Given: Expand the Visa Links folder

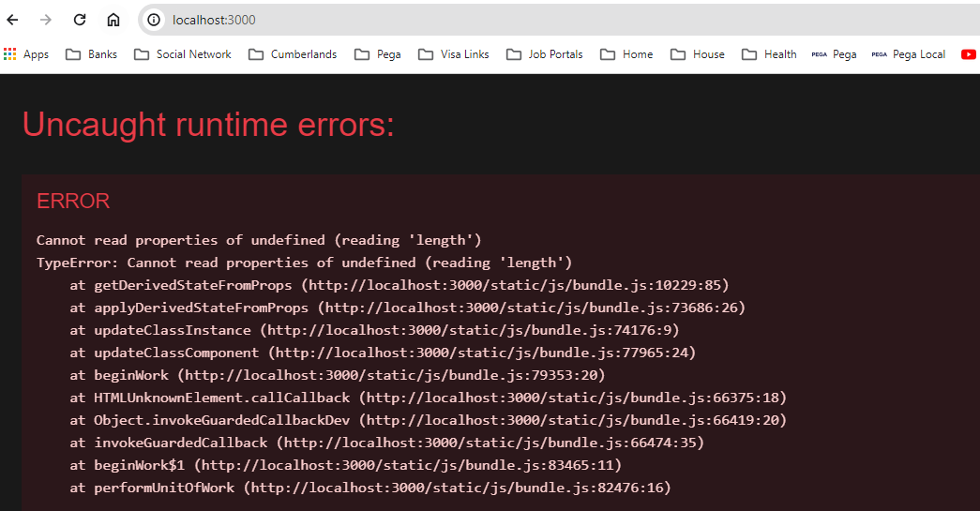Looking at the screenshot, I should click(454, 54).
